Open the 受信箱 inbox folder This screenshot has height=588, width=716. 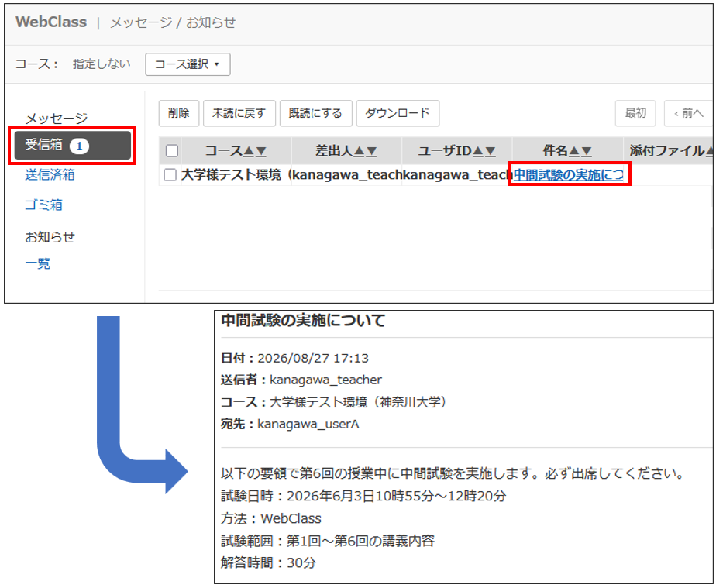pyautogui.click(x=73, y=145)
